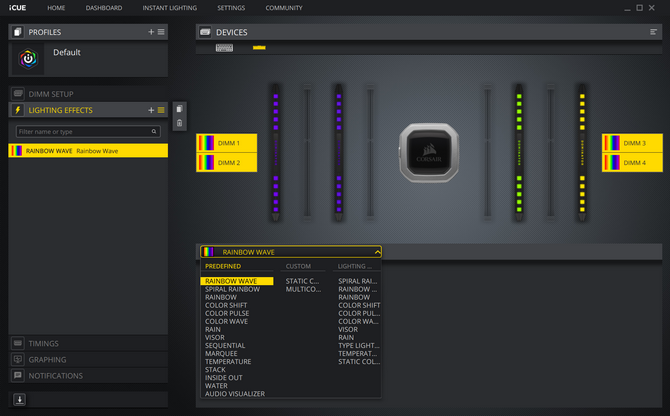
Task: Switch to the Lighting Link tab
Action: [x=355, y=266]
